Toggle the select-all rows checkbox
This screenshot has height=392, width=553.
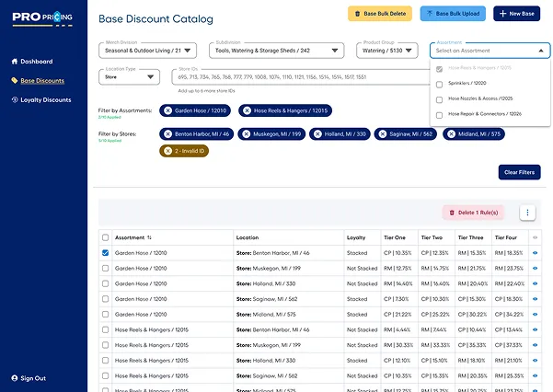106,237
